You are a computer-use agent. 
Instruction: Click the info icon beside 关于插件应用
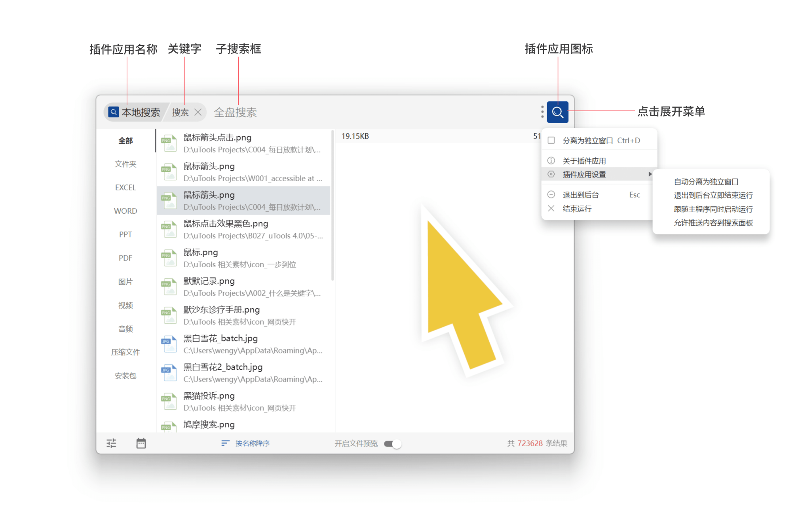click(551, 161)
